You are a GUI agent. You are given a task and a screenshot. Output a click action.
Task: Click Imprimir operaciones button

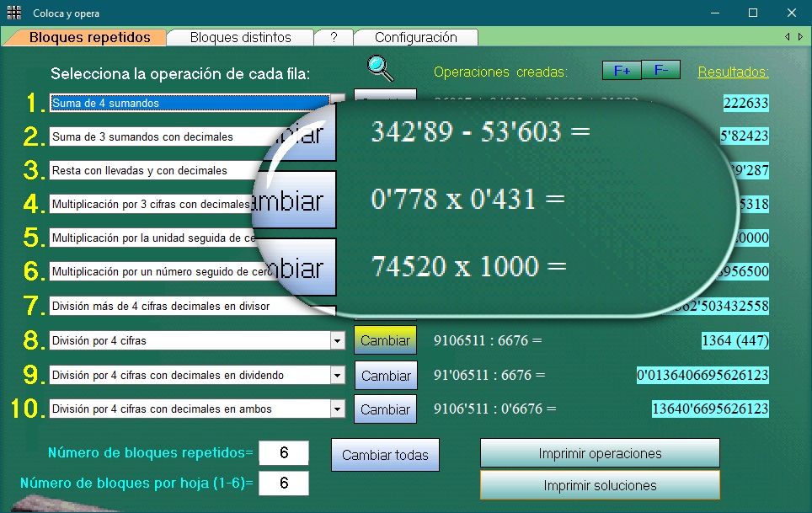tap(600, 453)
